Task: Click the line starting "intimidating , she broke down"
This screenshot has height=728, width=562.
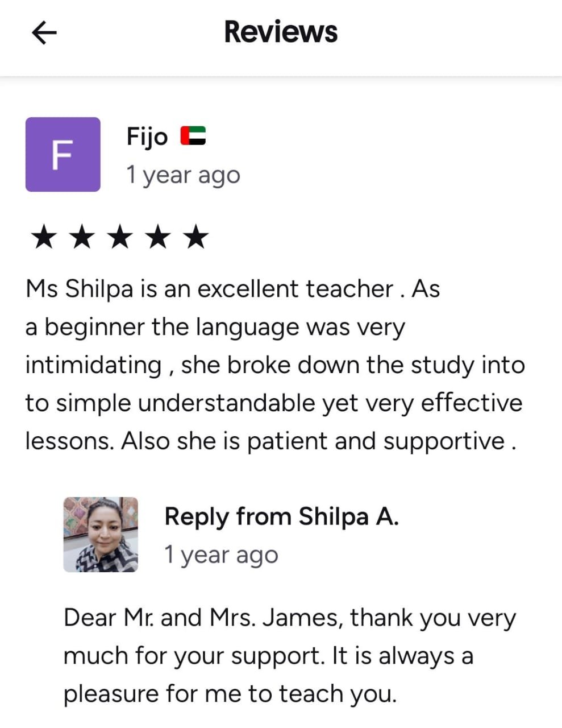Action: tap(274, 365)
